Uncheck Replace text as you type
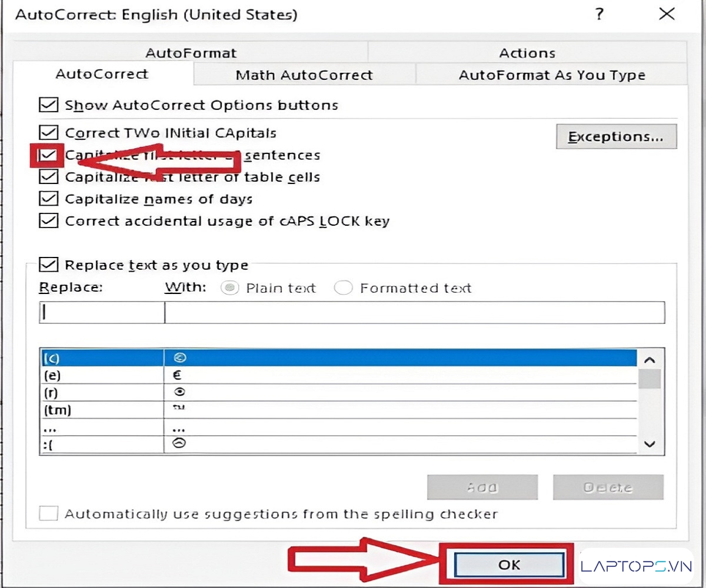 (x=49, y=265)
